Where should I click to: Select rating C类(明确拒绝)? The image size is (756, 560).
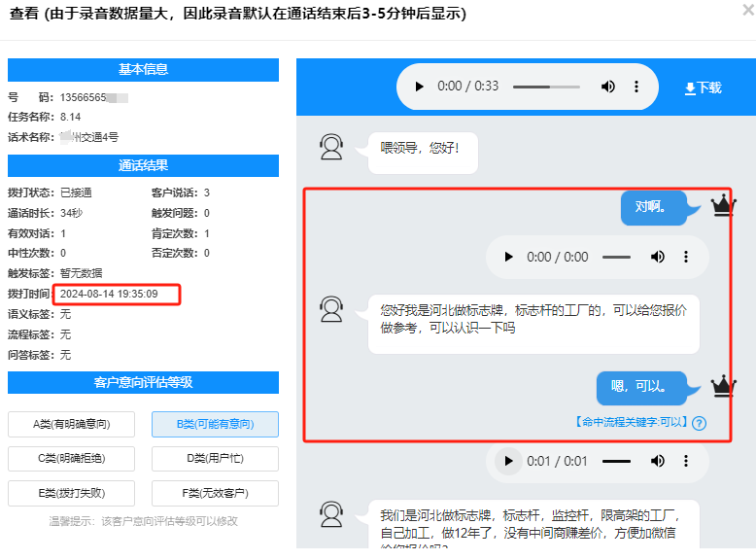[x=72, y=459]
